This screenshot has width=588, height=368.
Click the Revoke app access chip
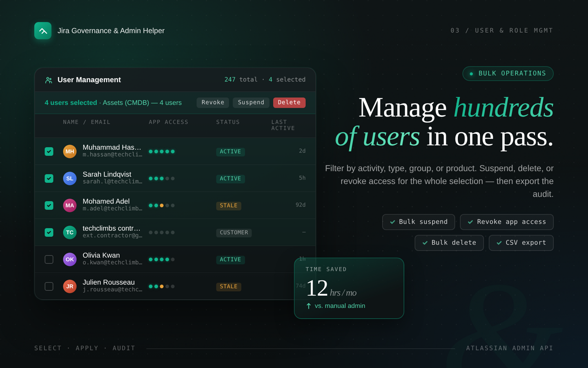(x=507, y=222)
